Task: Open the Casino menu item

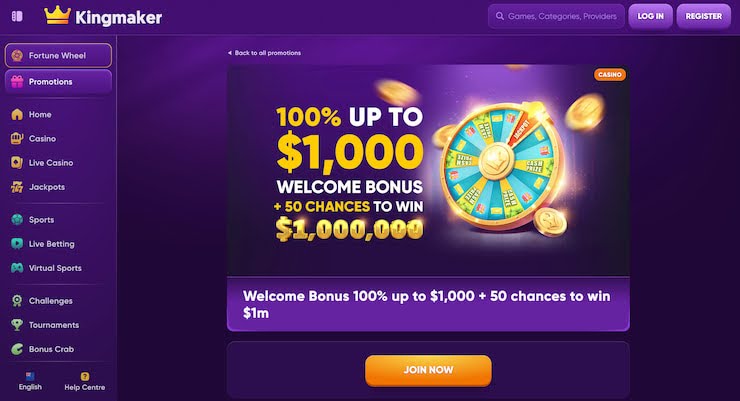Action: click(x=42, y=139)
